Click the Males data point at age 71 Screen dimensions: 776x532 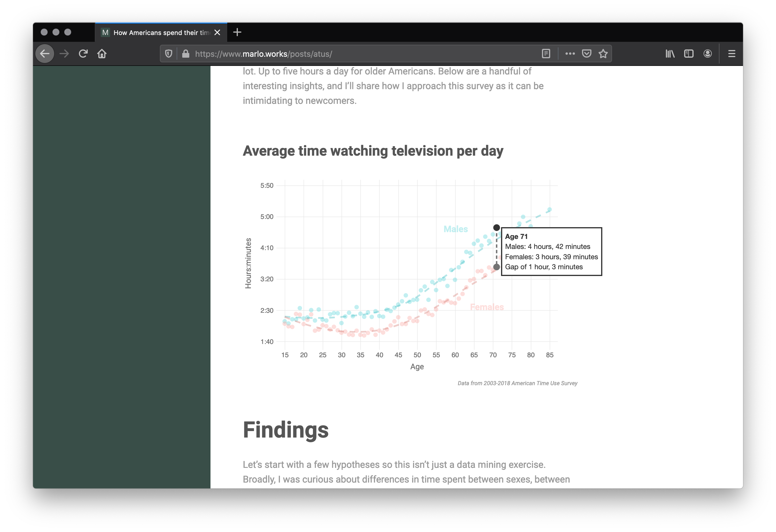pos(497,228)
